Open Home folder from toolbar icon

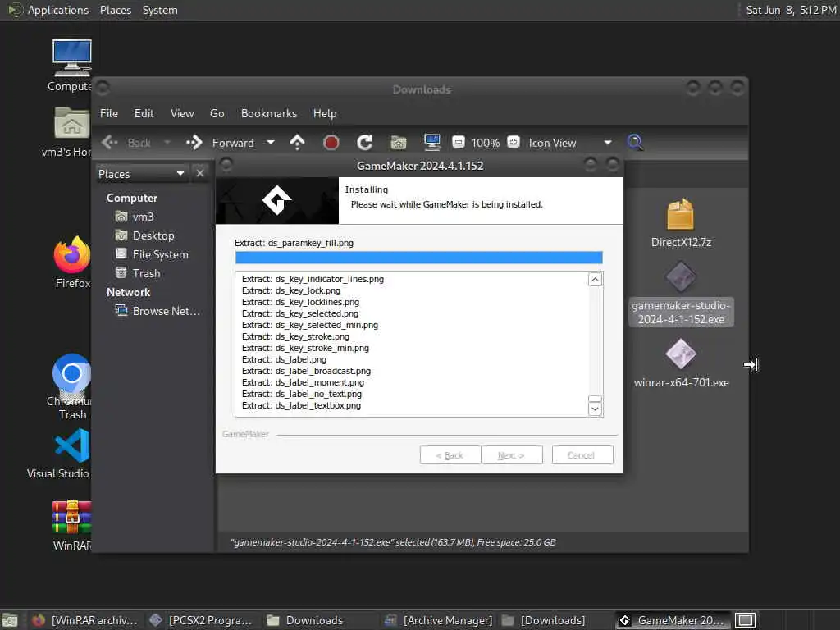[399, 143]
